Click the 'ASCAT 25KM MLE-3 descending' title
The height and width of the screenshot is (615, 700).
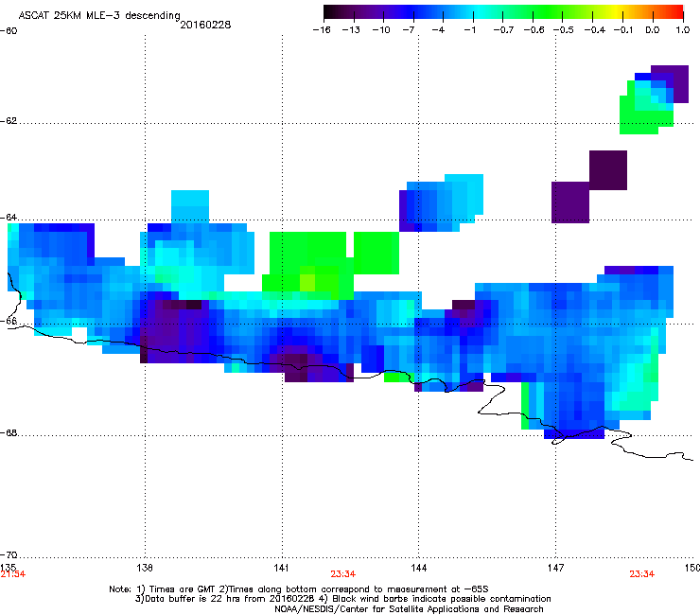coord(99,16)
